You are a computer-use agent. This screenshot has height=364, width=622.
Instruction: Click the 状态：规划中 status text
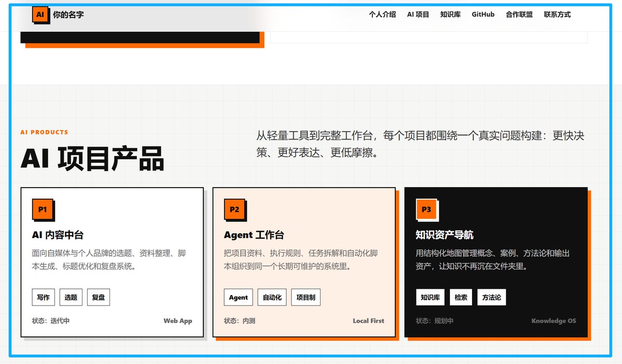point(434,321)
